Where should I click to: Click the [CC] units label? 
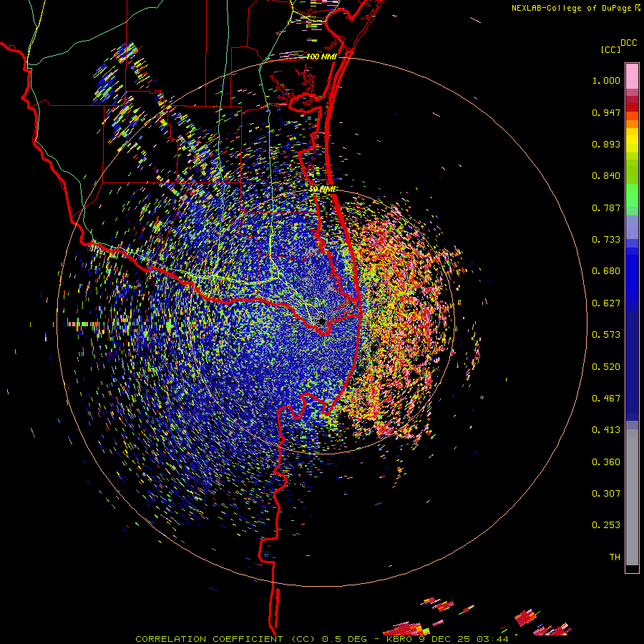pyautogui.click(x=611, y=49)
